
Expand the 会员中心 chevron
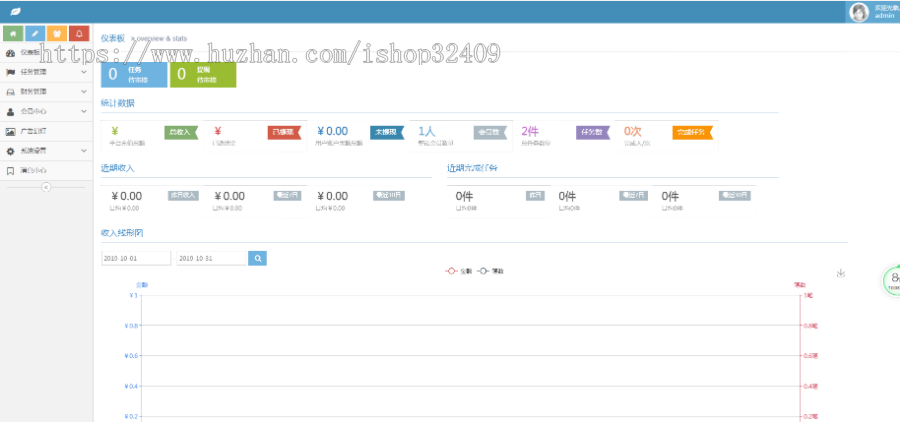84,111
